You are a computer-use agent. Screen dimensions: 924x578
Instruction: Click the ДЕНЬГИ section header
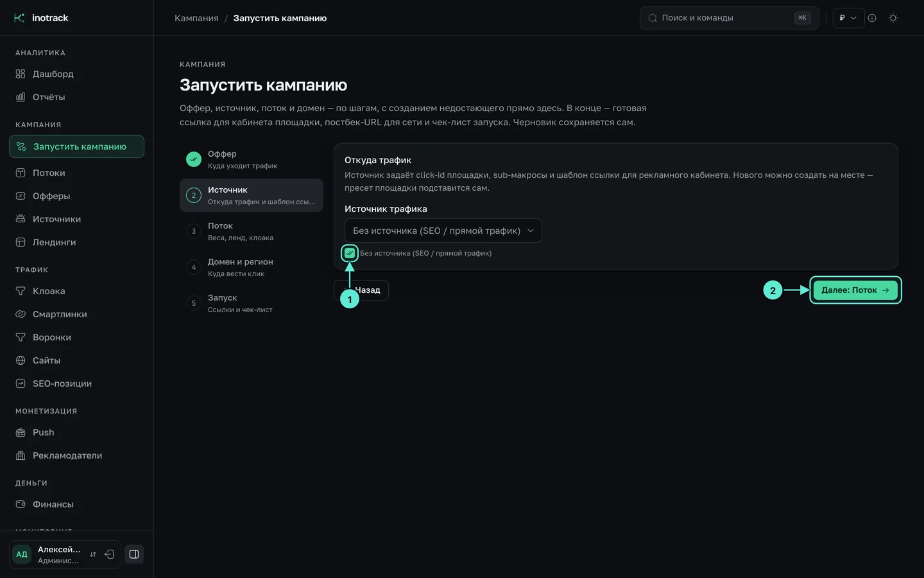31,483
